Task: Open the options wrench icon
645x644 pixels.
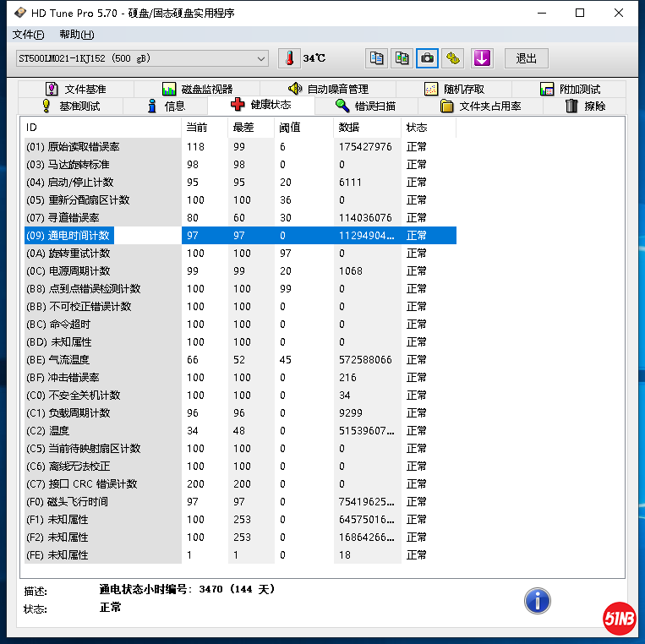Action: tap(454, 58)
